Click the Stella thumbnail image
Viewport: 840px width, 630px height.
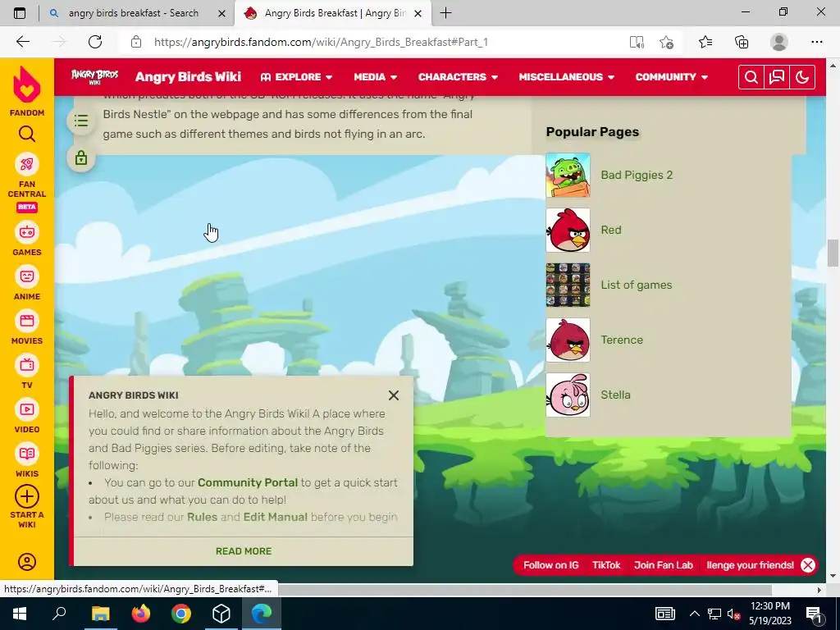click(x=568, y=395)
